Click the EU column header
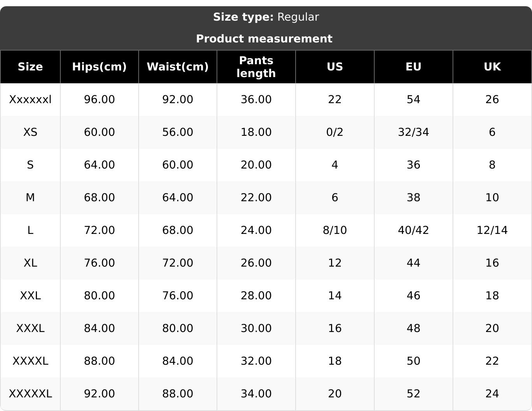 [x=414, y=67]
